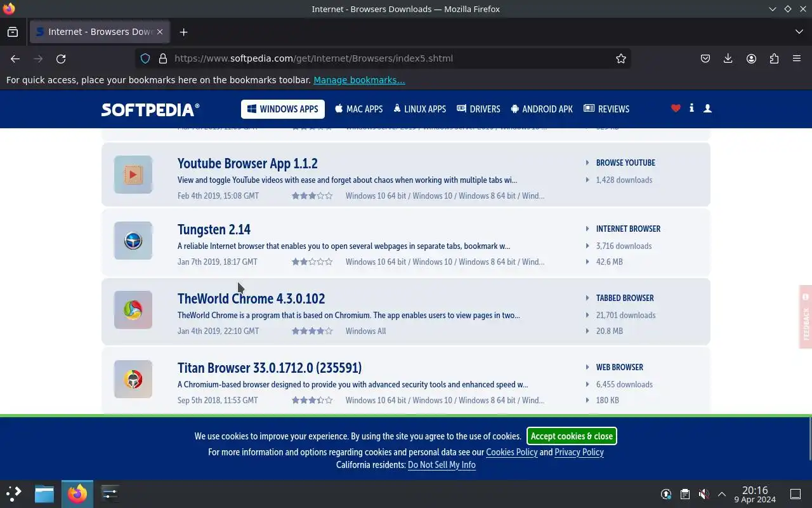Open Softpedia user account icon
This screenshot has width=812, height=508.
click(x=708, y=109)
